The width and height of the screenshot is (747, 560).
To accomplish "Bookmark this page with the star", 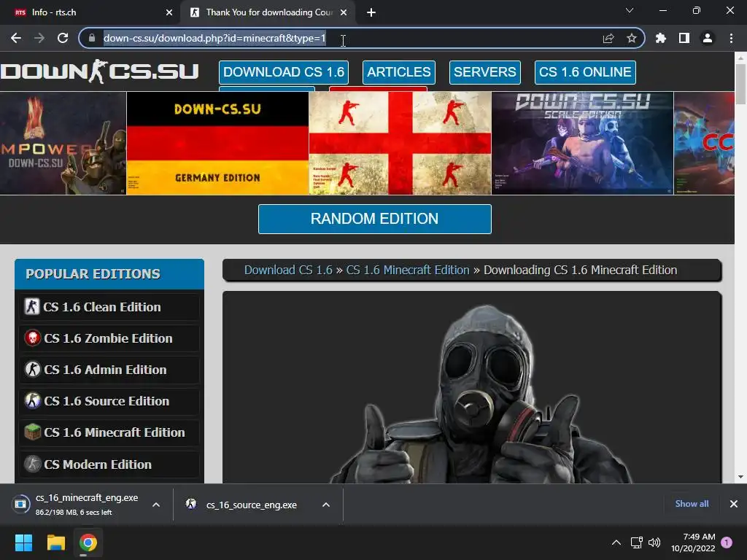I will coord(632,38).
